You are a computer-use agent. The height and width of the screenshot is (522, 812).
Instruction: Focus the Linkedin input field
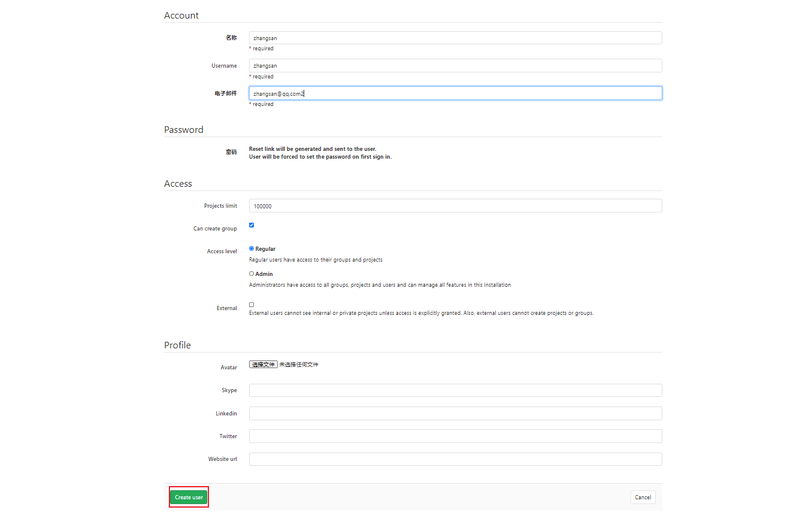pos(455,413)
